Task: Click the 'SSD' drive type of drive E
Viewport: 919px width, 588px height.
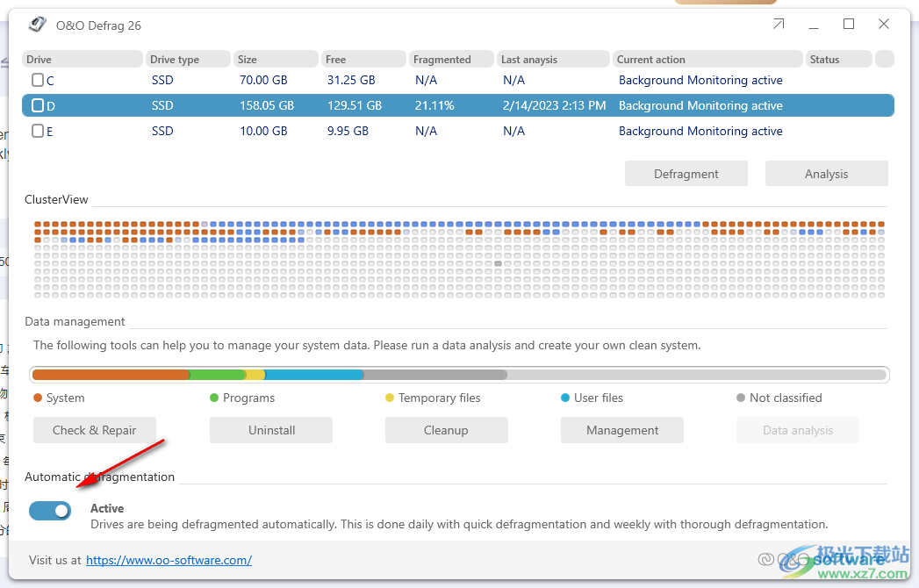Action: point(162,131)
